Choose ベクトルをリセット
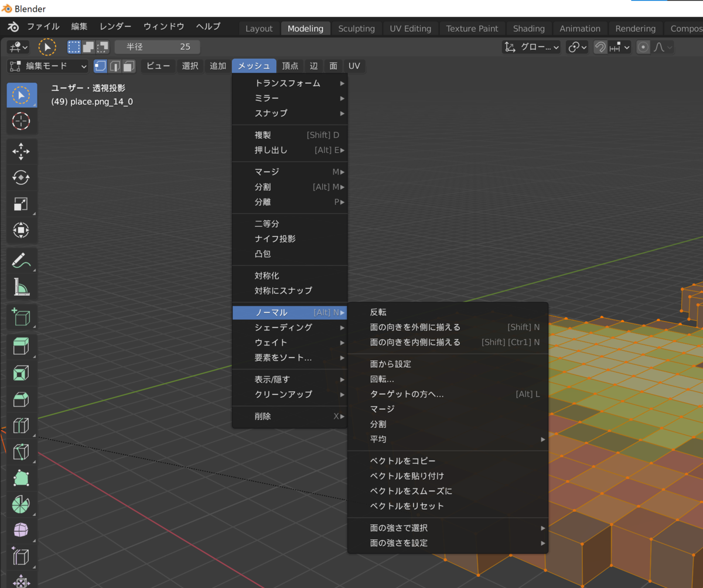The width and height of the screenshot is (703, 588). 448,506
